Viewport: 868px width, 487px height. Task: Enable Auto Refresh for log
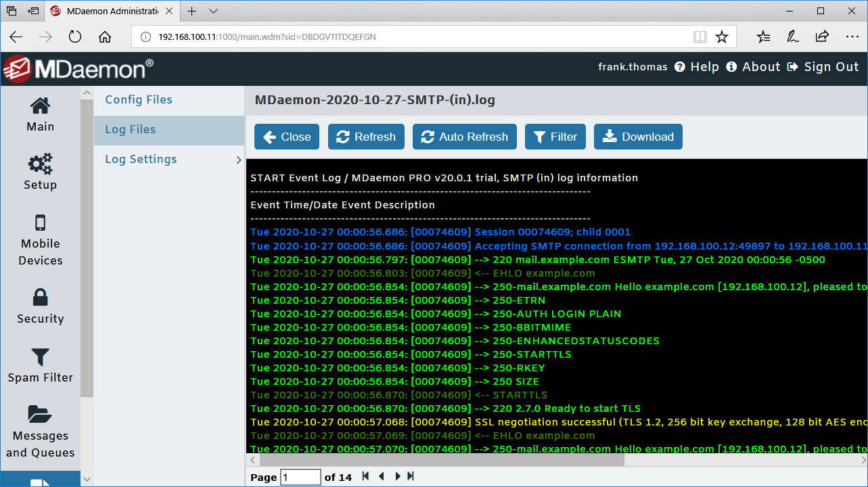point(464,137)
